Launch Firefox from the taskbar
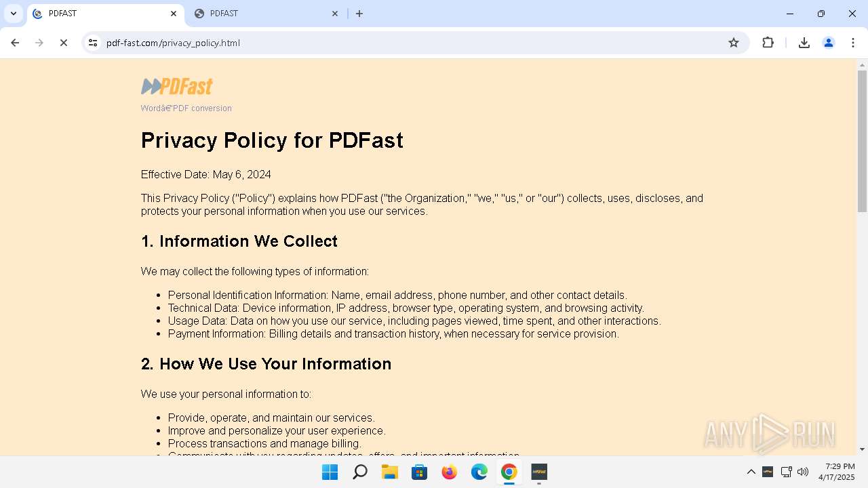The image size is (868, 488). 450,472
